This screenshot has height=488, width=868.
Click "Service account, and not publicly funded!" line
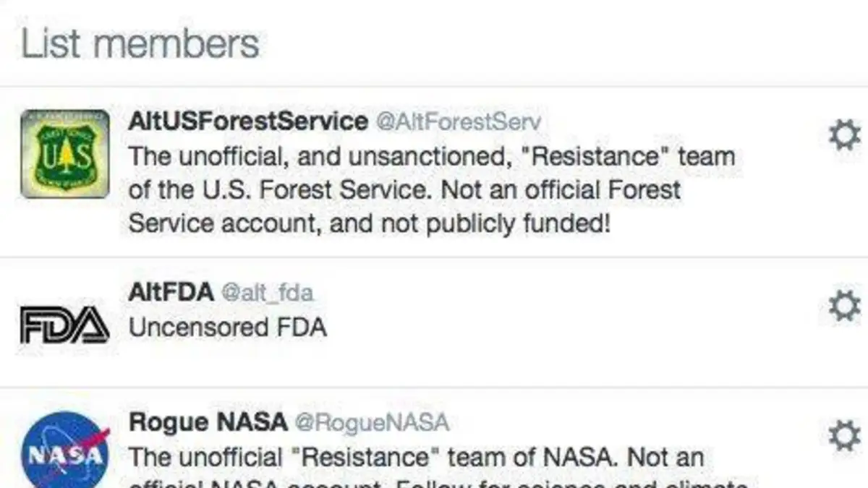point(370,224)
